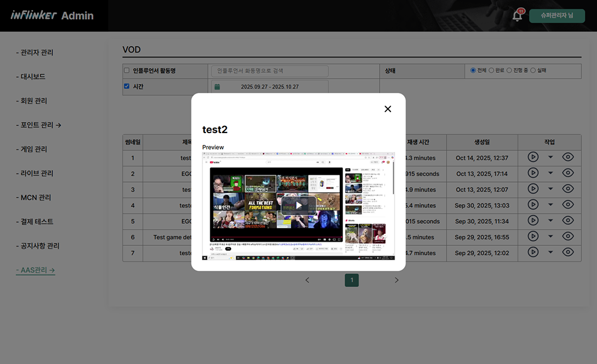Go to 회원 관리 in sidebar
Image resolution: width=597 pixels, height=364 pixels.
click(33, 101)
